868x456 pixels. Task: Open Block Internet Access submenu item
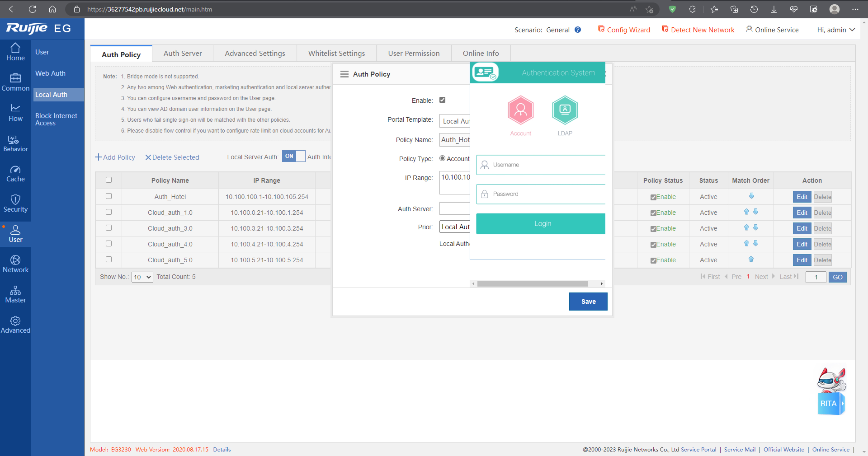point(56,119)
